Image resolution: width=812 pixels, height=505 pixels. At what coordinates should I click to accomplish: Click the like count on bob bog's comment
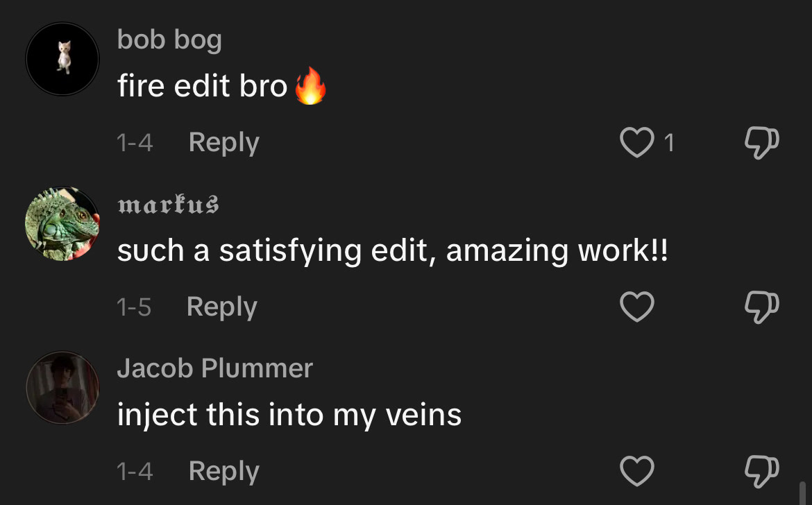click(x=668, y=143)
